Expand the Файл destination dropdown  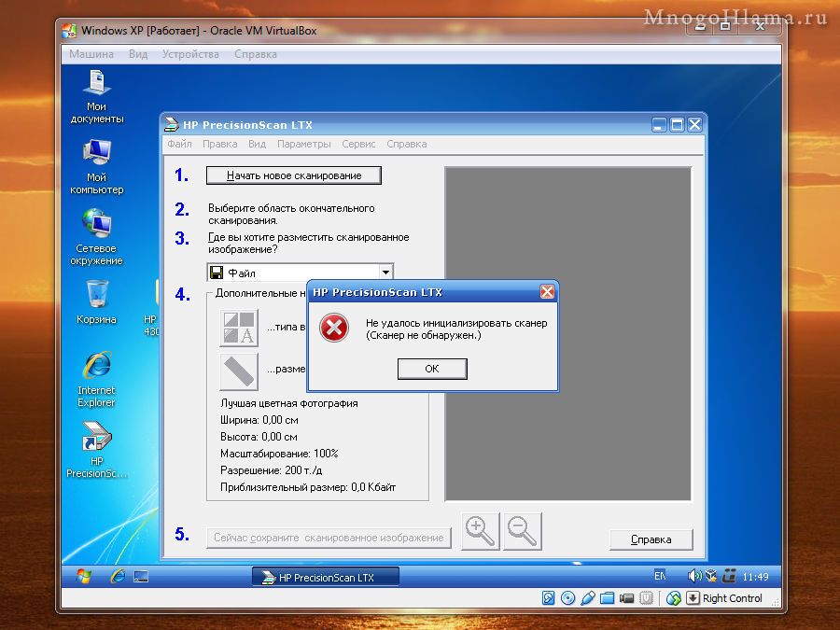click(x=385, y=273)
